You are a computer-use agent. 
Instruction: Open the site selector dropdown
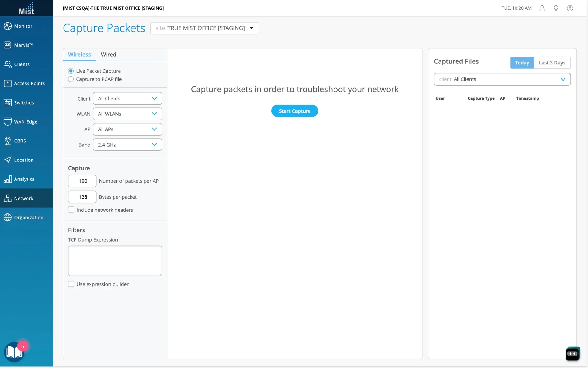[x=204, y=28]
